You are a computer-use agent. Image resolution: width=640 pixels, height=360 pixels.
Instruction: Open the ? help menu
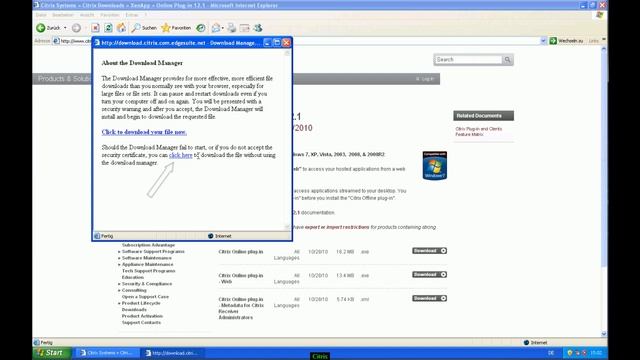click(x=145, y=15)
